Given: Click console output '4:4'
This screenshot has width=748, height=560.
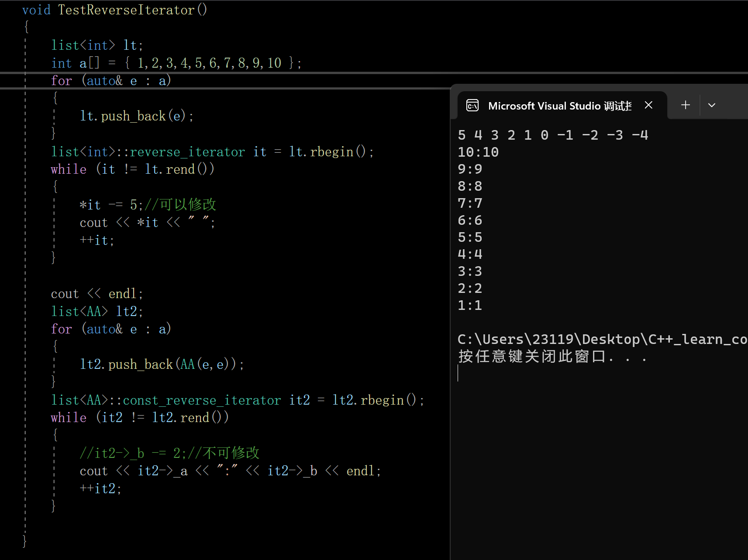Looking at the screenshot, I should click(x=470, y=254).
